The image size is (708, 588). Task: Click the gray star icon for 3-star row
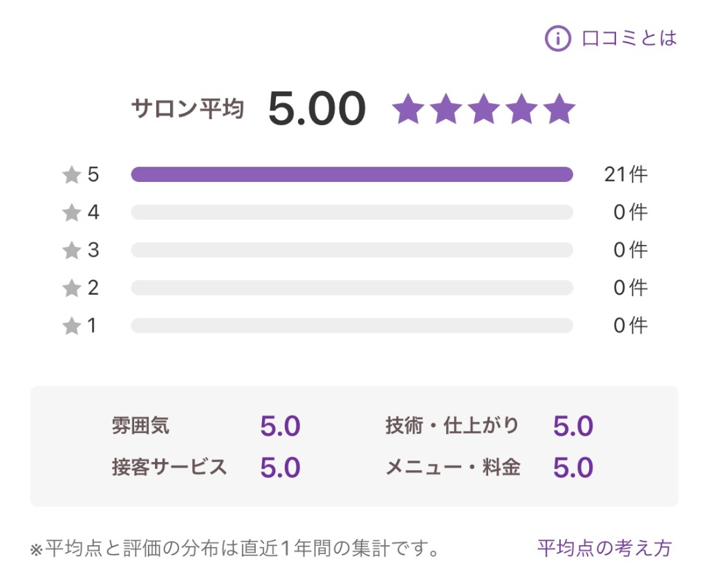tap(72, 250)
